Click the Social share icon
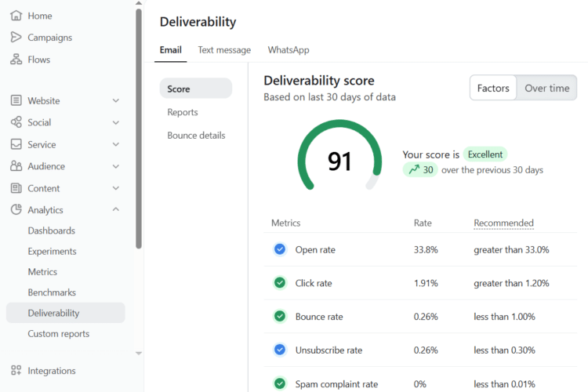Viewport: 588px width, 392px height. [16, 122]
